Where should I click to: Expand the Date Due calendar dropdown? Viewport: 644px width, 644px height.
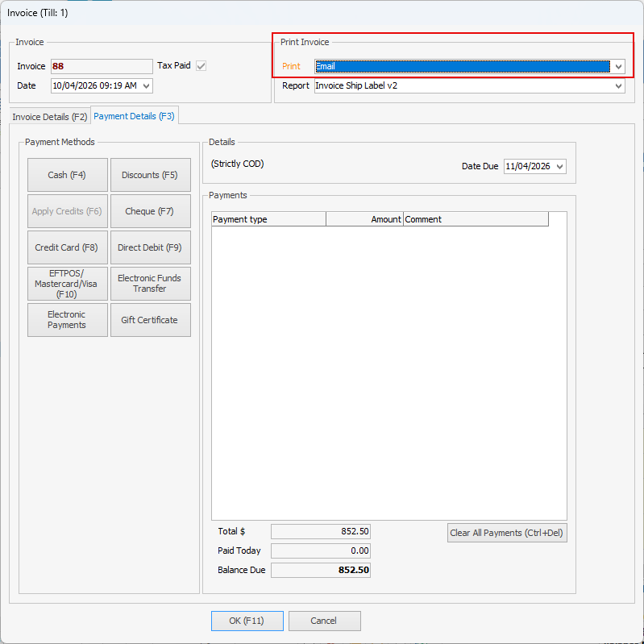click(559, 166)
